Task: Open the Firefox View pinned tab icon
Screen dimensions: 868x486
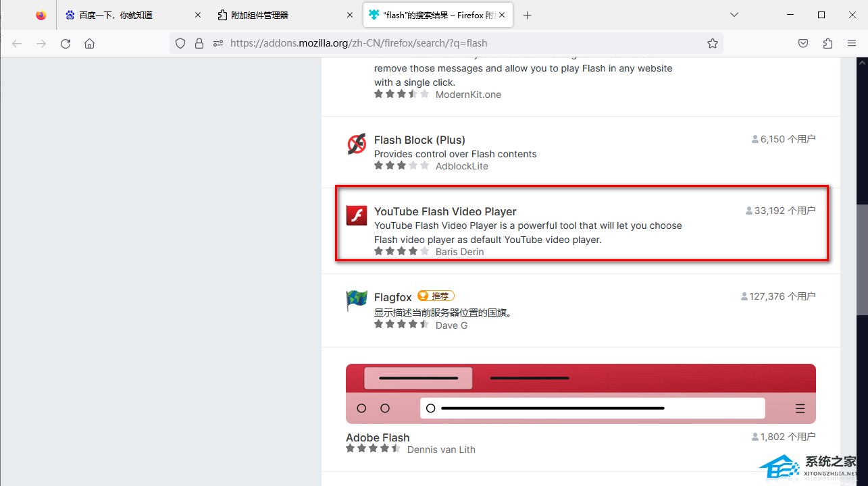Action: coord(41,15)
